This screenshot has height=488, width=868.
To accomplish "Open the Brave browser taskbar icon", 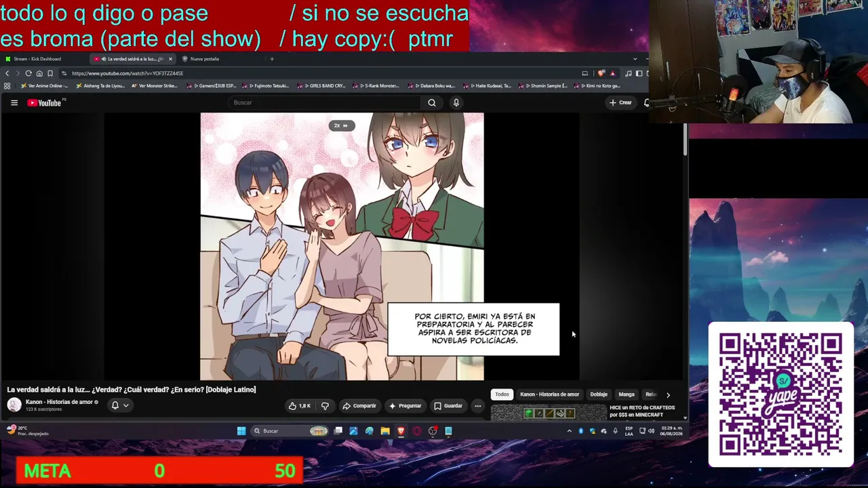I will (x=401, y=431).
